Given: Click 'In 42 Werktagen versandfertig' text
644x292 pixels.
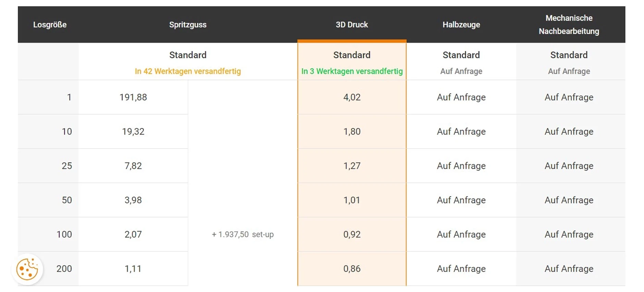Looking at the screenshot, I should 188,71.
